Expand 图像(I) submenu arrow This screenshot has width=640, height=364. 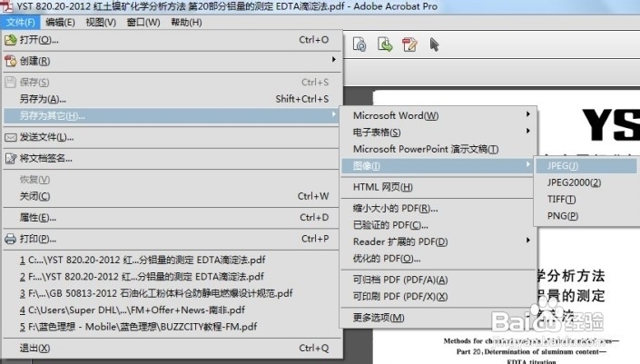[528, 164]
